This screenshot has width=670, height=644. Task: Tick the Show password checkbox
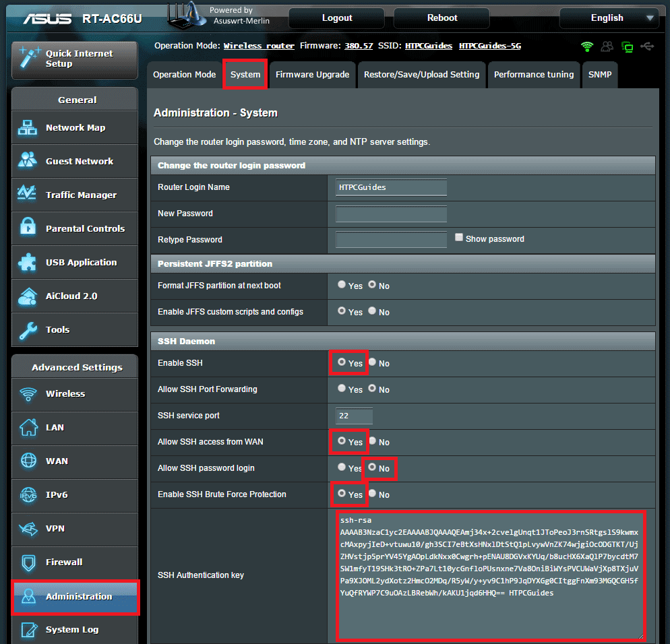pyautogui.click(x=459, y=238)
